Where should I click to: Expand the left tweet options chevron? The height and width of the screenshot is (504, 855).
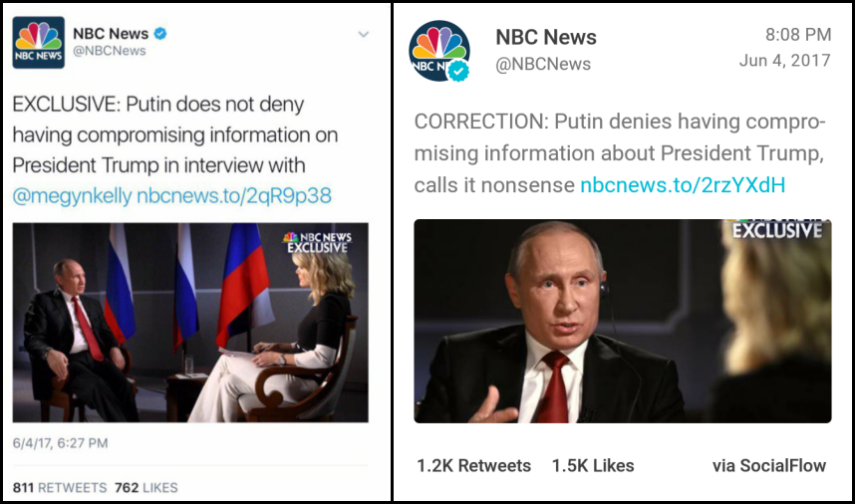364,34
